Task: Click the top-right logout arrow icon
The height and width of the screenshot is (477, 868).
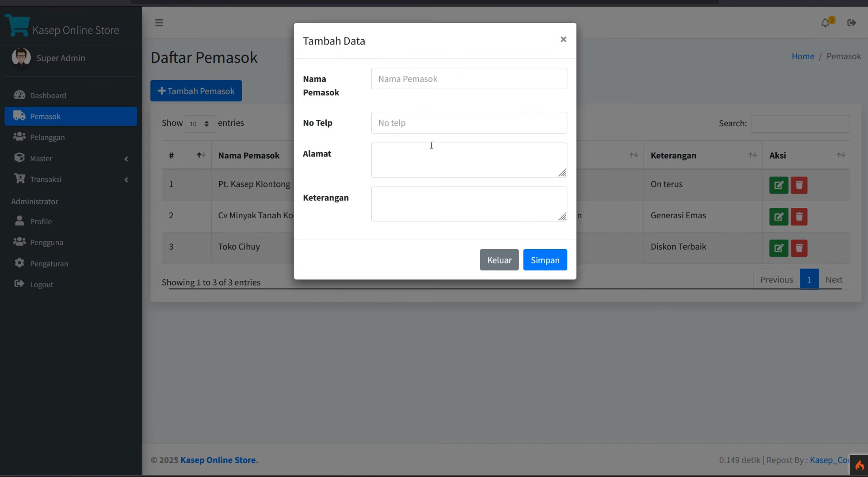Action: (851, 23)
